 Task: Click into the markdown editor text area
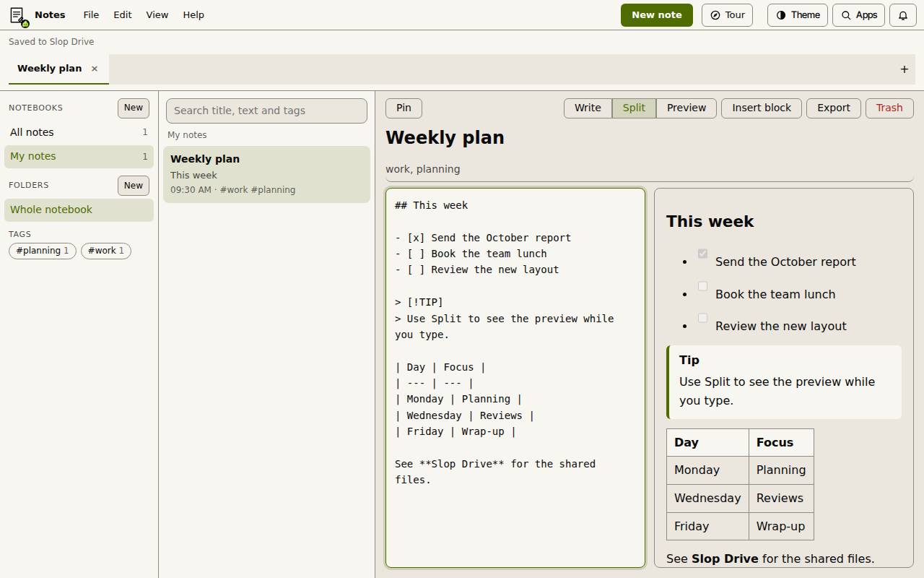tap(515, 378)
